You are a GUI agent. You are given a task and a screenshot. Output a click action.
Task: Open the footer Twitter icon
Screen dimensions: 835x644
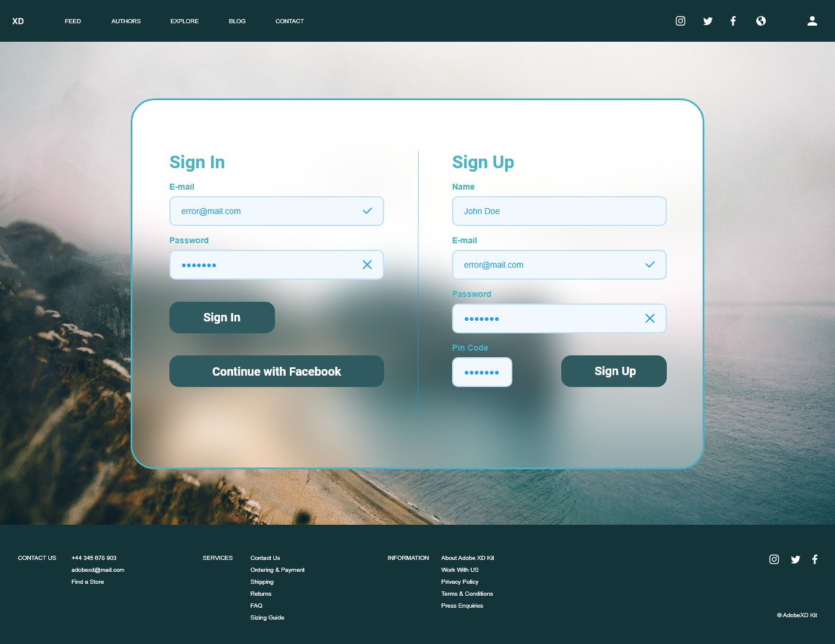coord(796,559)
